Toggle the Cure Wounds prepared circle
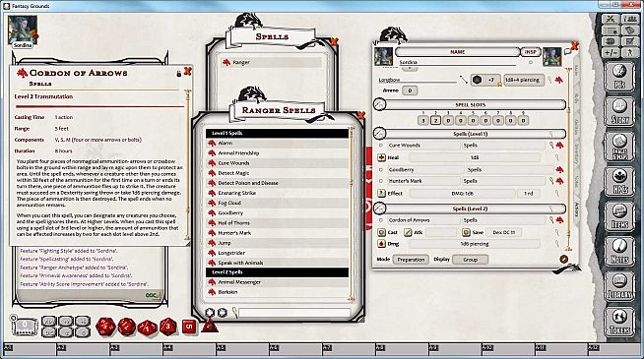 coord(381,146)
